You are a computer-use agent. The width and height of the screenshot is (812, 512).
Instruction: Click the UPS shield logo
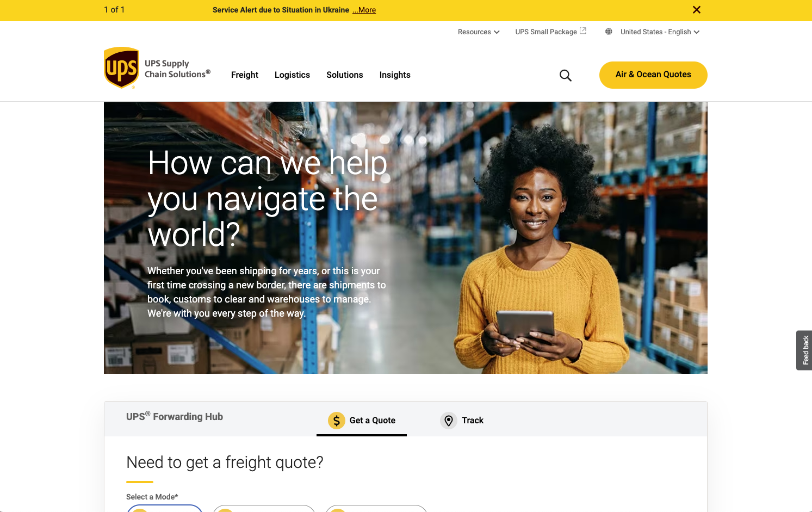[x=121, y=67]
